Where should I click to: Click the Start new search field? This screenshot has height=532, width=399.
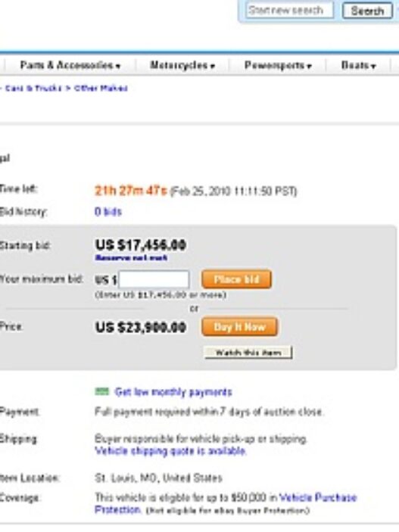click(289, 11)
